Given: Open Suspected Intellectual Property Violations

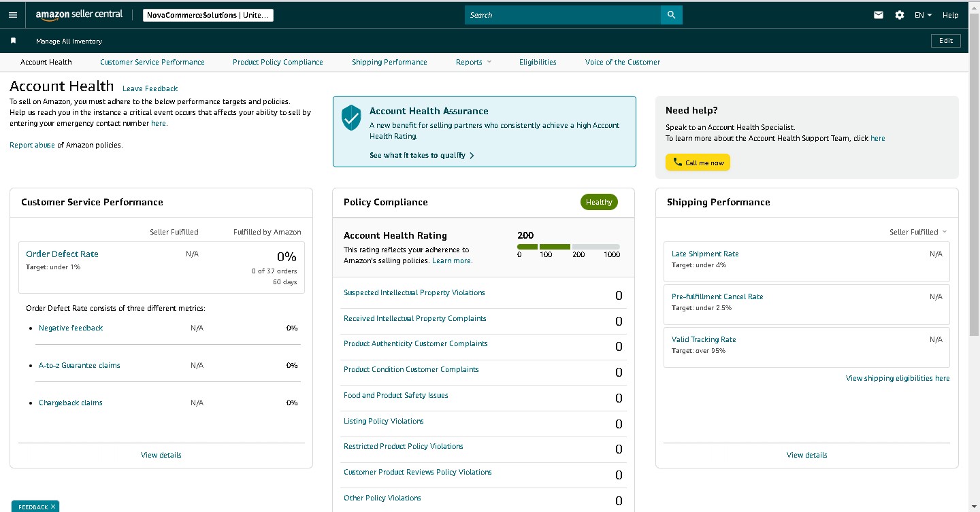Looking at the screenshot, I should pyautogui.click(x=414, y=292).
